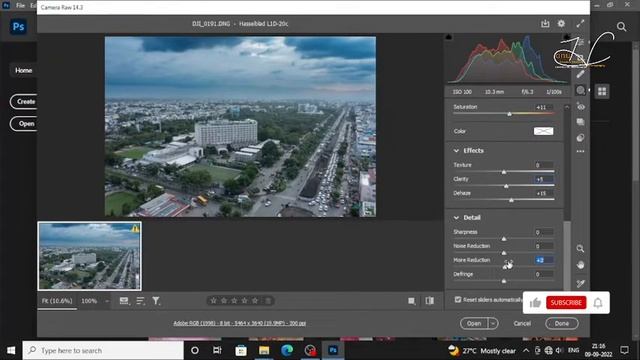Select the Hand tool

click(580, 265)
